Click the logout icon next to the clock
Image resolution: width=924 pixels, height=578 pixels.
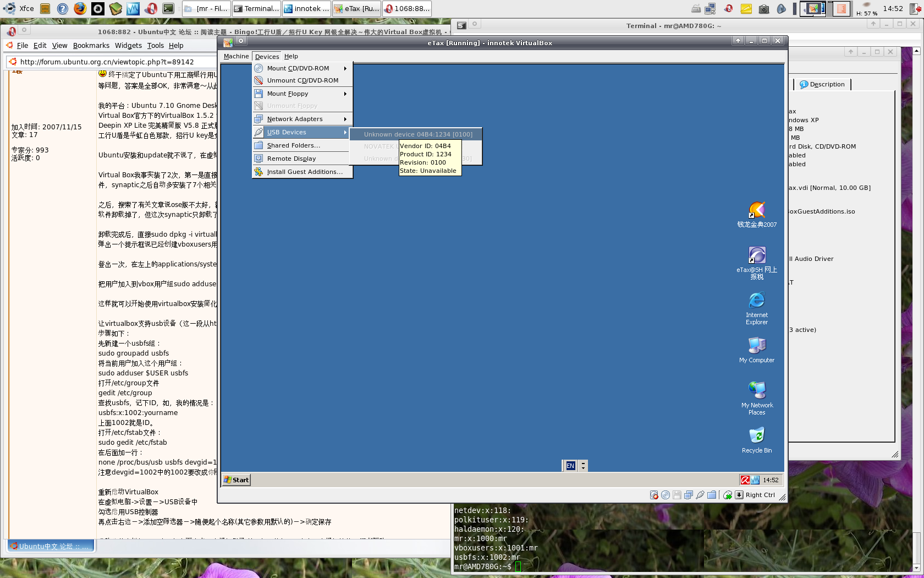click(x=915, y=8)
